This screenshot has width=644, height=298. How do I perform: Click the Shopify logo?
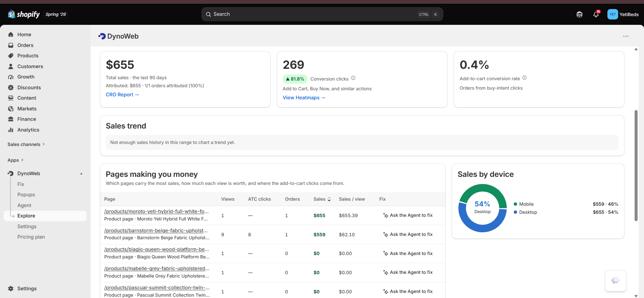point(24,14)
